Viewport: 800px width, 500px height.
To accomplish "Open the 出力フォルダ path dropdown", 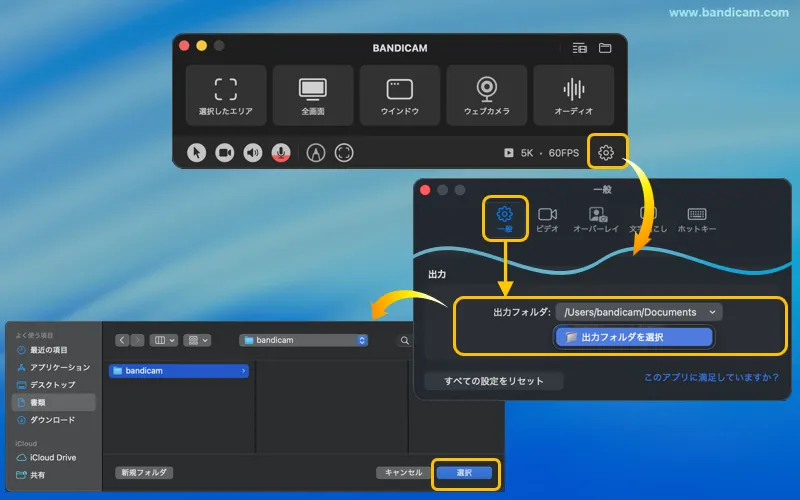I will [639, 312].
